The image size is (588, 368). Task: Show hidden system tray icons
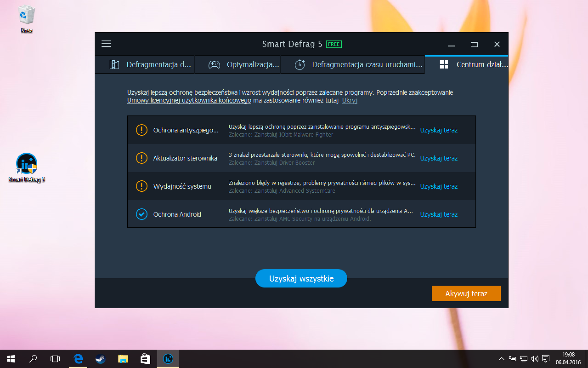pos(501,359)
